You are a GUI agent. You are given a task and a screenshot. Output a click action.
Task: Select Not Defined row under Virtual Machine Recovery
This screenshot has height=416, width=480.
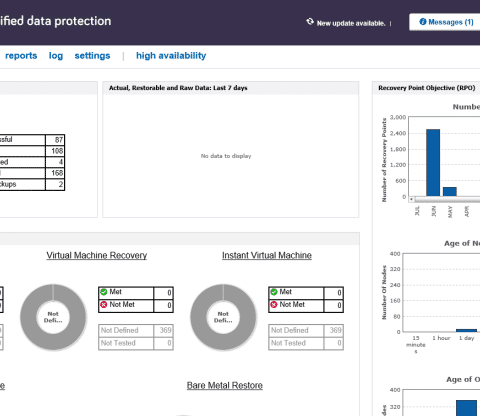click(x=136, y=330)
